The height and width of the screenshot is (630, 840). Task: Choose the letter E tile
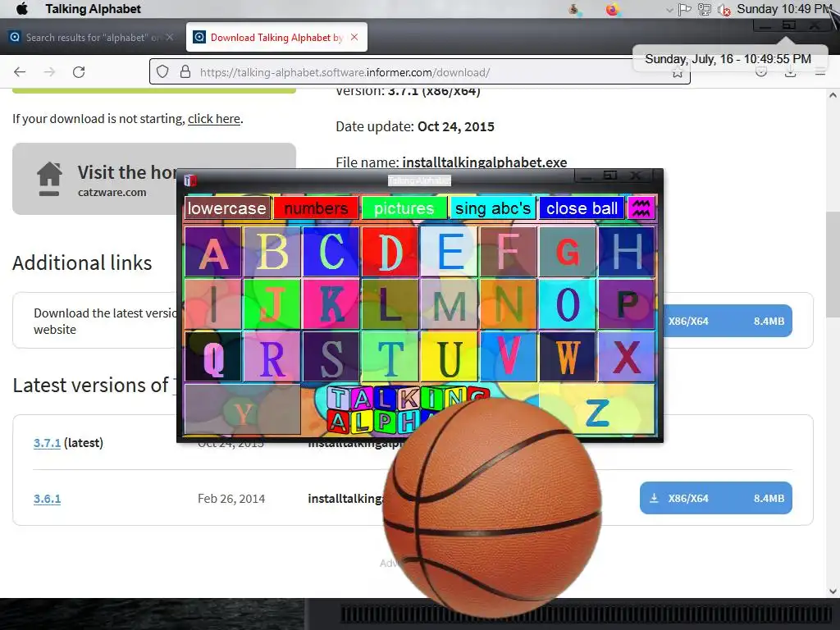click(449, 252)
